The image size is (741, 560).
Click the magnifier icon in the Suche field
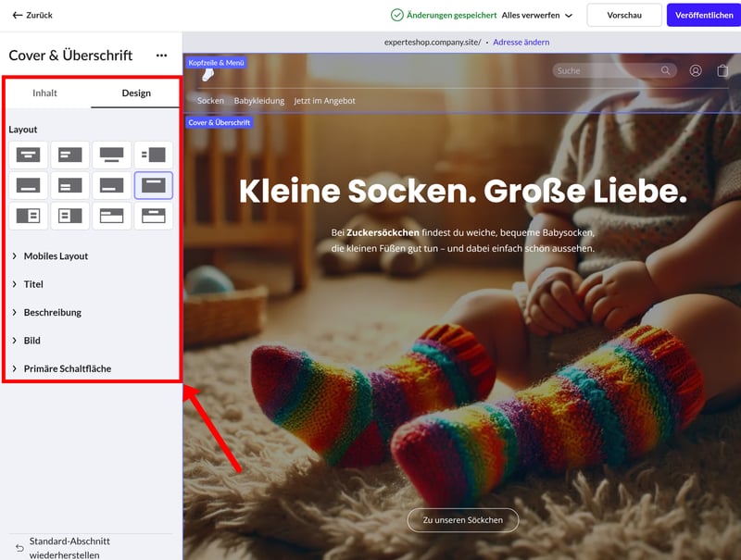[665, 70]
